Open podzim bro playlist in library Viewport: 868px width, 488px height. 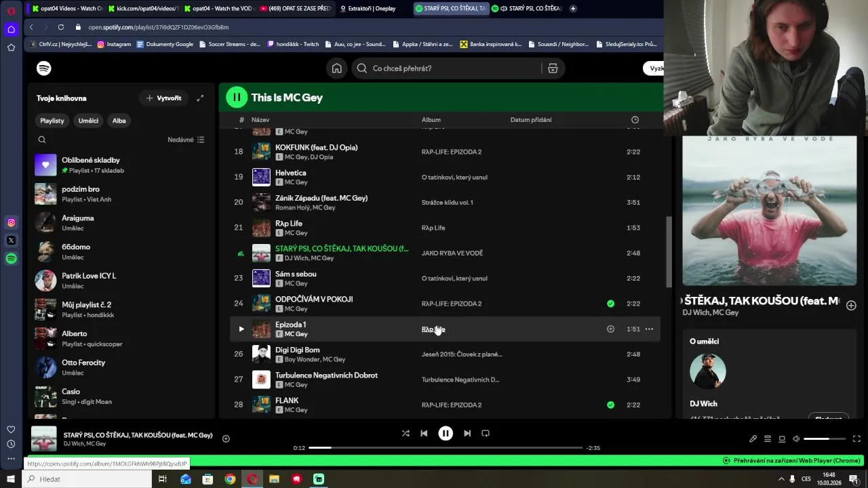(x=122, y=194)
